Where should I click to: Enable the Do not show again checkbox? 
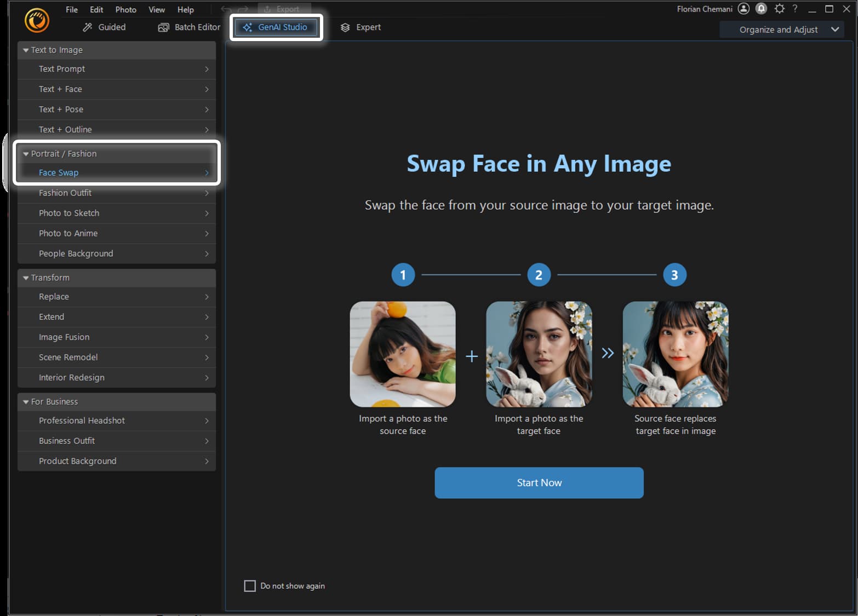(x=250, y=585)
